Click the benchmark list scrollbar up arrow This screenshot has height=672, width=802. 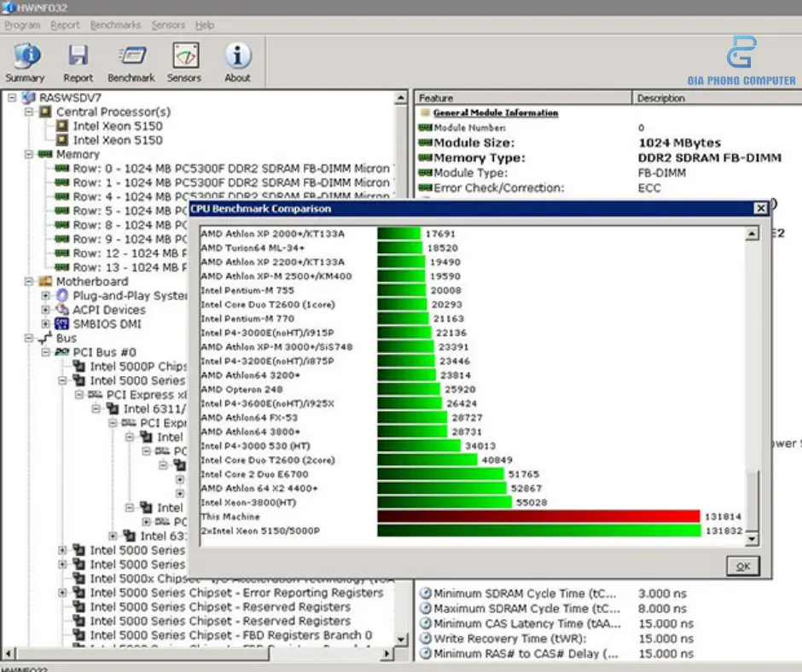point(752,234)
